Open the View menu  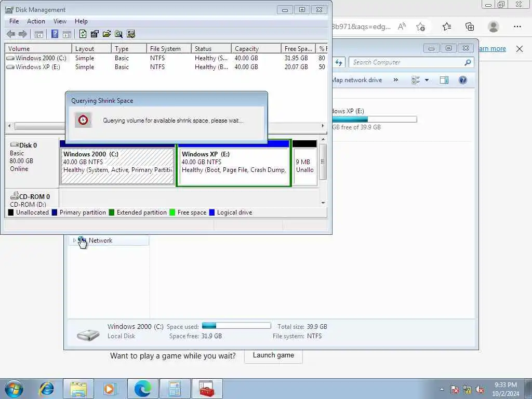pos(60,21)
